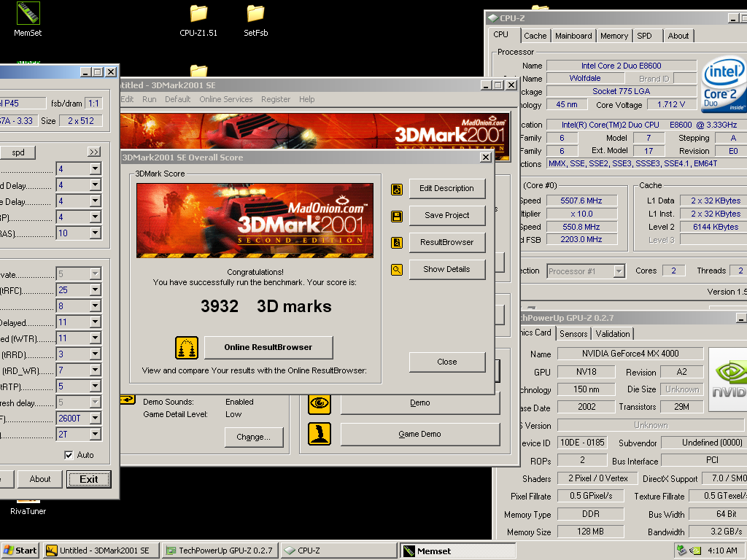Click the Online ResultBrowser button
The width and height of the screenshot is (747, 560).
click(268, 348)
